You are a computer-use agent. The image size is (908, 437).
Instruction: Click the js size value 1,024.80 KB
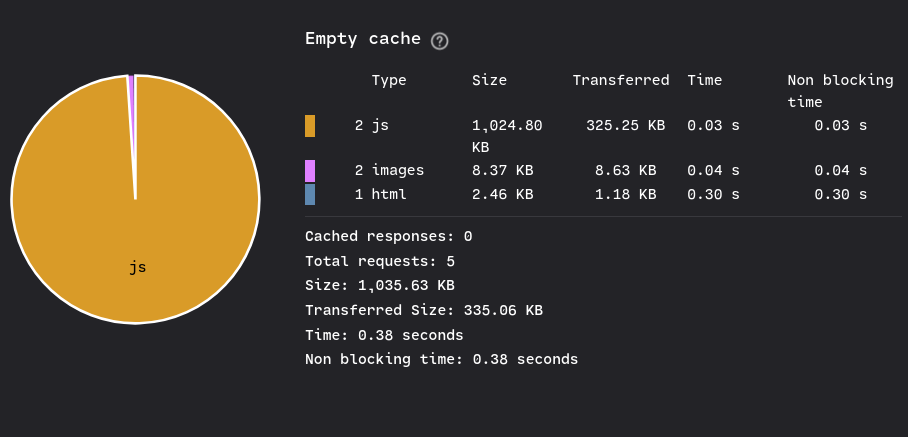click(x=507, y=136)
